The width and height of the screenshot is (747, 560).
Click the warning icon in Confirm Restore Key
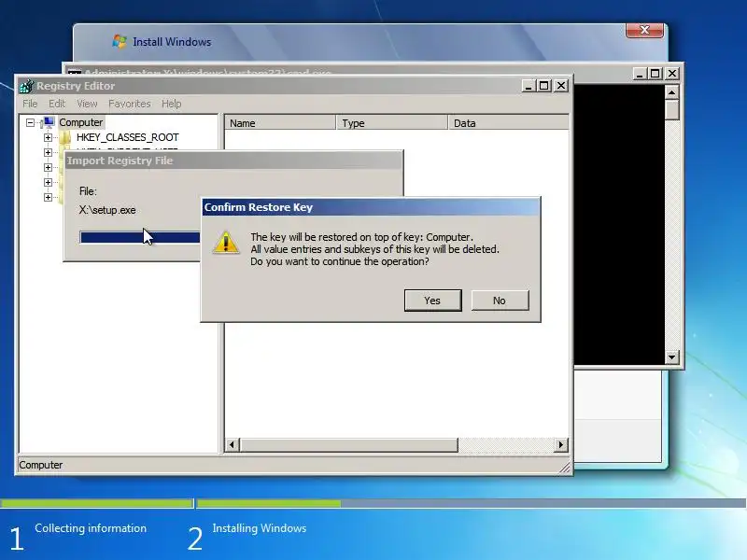226,243
